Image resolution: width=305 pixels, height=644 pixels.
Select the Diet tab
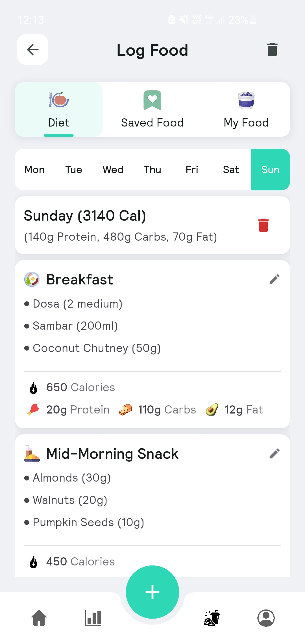59,110
